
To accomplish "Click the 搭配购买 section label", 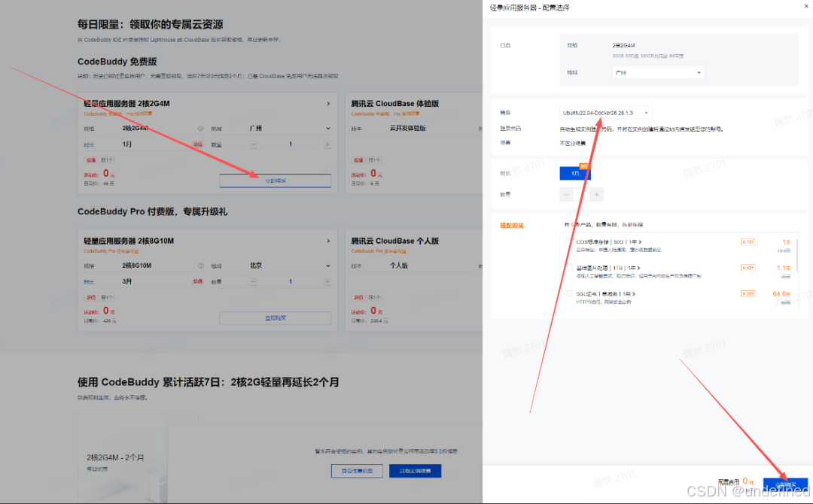I will 512,226.
